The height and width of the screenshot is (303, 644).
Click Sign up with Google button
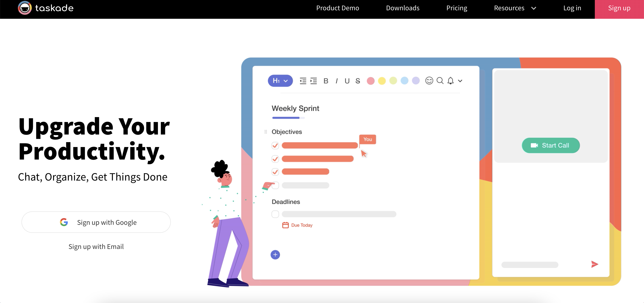click(96, 222)
